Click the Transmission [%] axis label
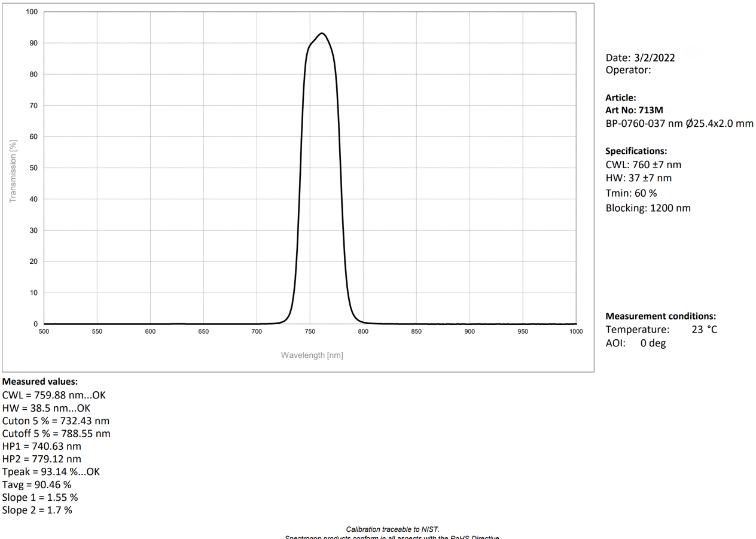 (x=13, y=171)
